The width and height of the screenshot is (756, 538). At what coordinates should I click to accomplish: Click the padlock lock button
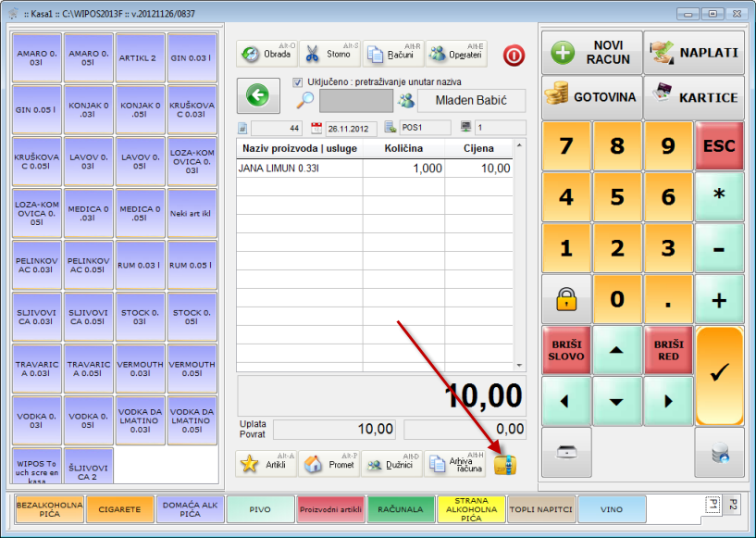(566, 299)
